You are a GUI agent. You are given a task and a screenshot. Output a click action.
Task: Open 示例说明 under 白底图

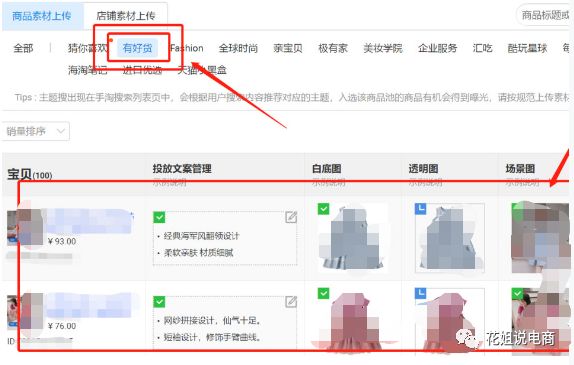328,182
